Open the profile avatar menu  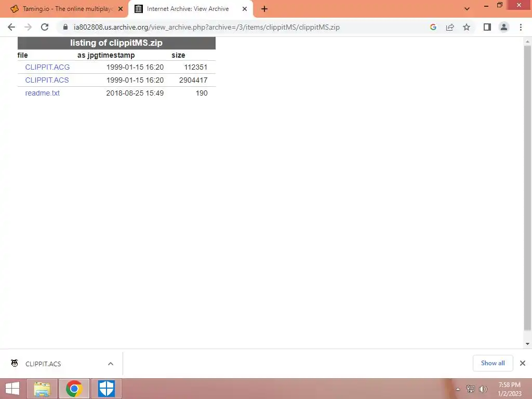(504, 27)
